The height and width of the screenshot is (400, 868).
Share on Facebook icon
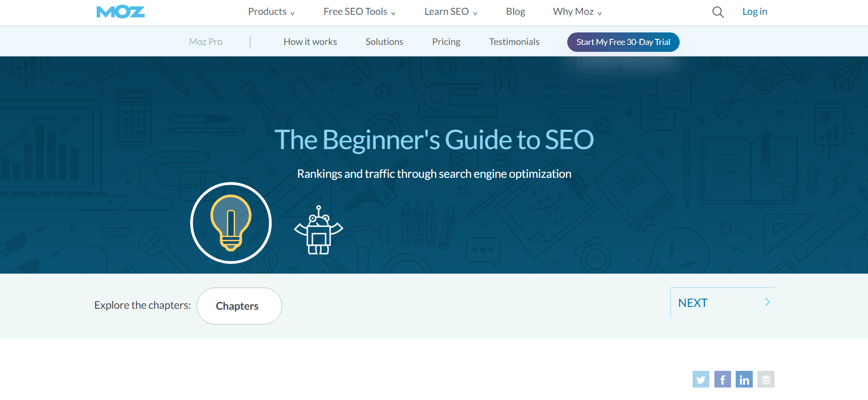(x=722, y=379)
